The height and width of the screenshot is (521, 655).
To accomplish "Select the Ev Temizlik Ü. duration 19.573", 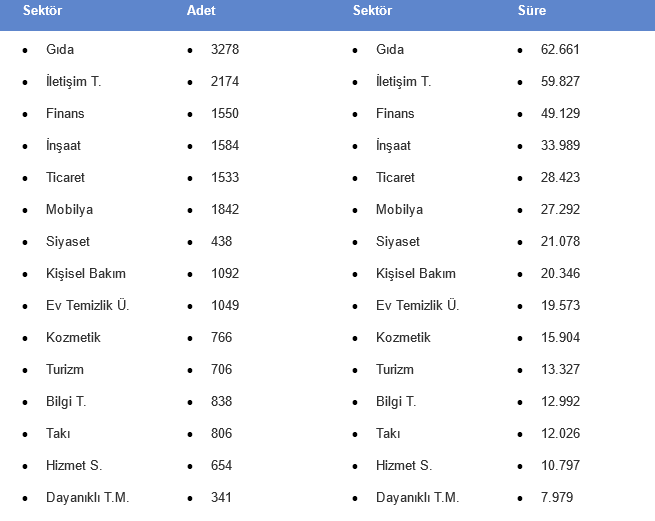I will click(560, 306).
